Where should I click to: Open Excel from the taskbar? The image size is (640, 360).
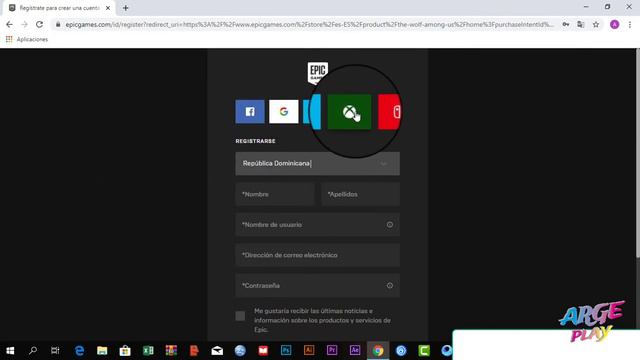148,350
